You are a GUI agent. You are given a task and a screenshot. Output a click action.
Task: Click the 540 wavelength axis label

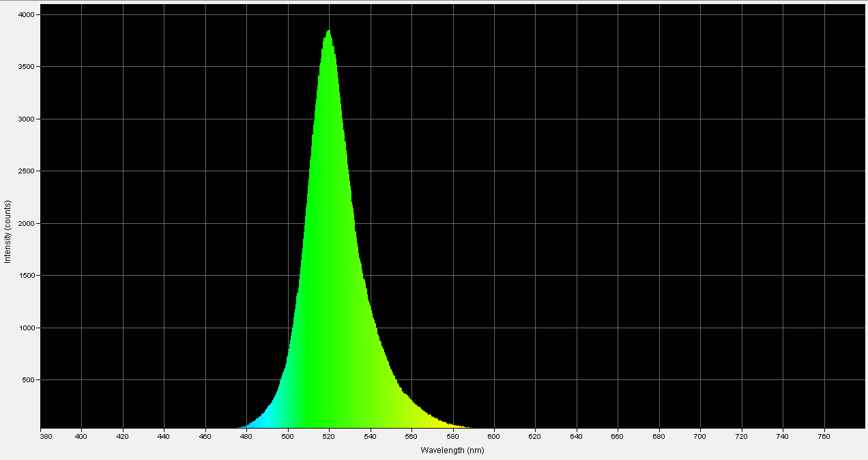click(x=371, y=435)
